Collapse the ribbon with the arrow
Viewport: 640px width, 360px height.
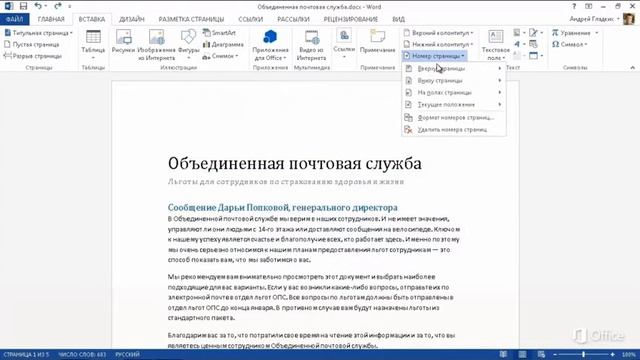(x=633, y=67)
